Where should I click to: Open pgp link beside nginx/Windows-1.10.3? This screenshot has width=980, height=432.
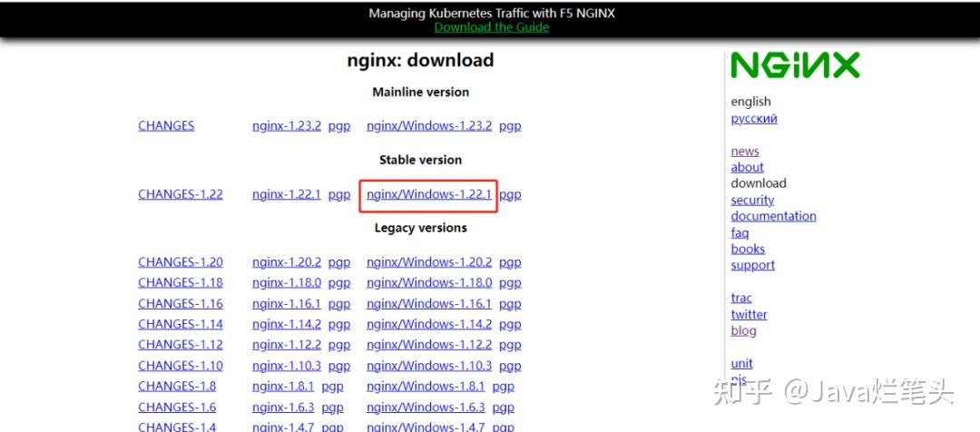tap(510, 367)
